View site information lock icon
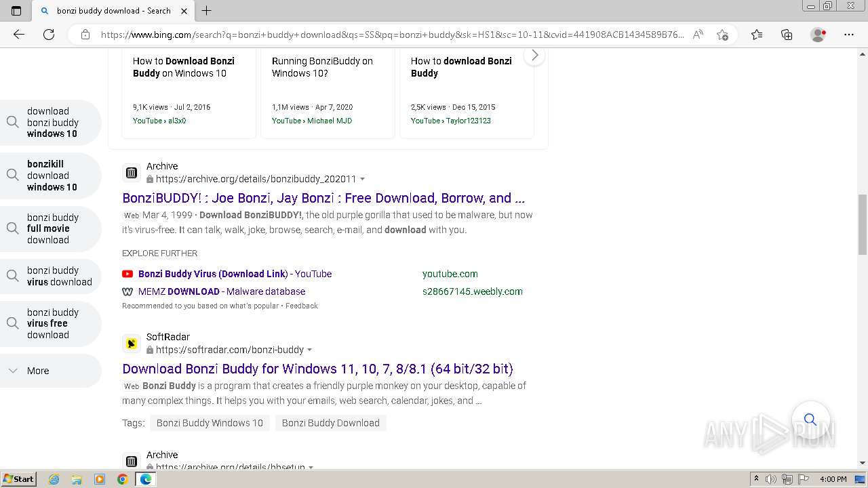Screen dimensions: 868x488 coord(85,35)
